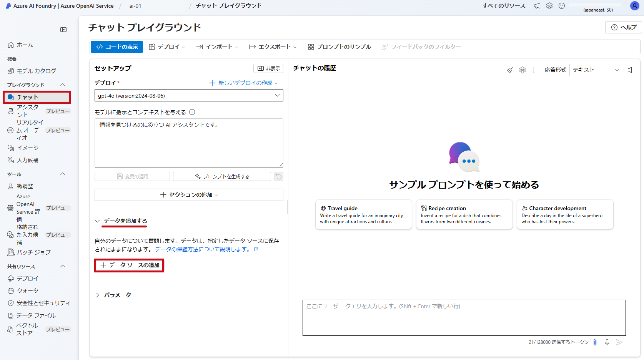The height and width of the screenshot is (360, 644).
Task: Open the エクスポート toolbar menu
Action: [273, 47]
